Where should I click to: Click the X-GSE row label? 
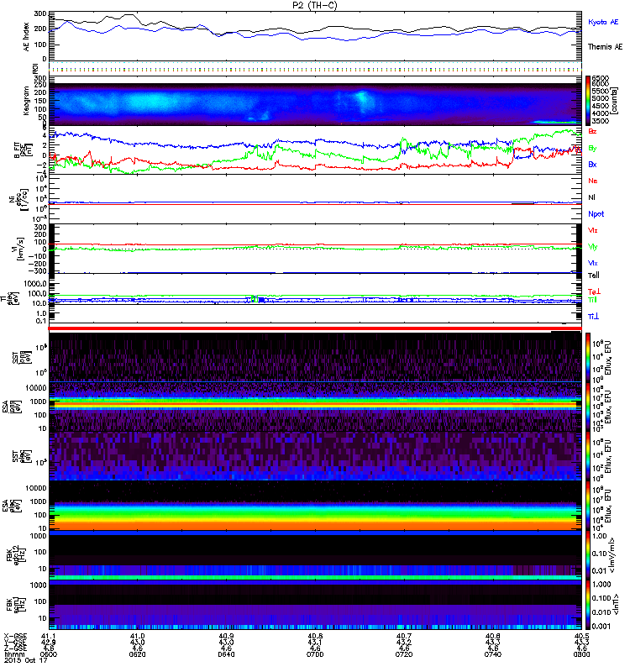(15, 636)
